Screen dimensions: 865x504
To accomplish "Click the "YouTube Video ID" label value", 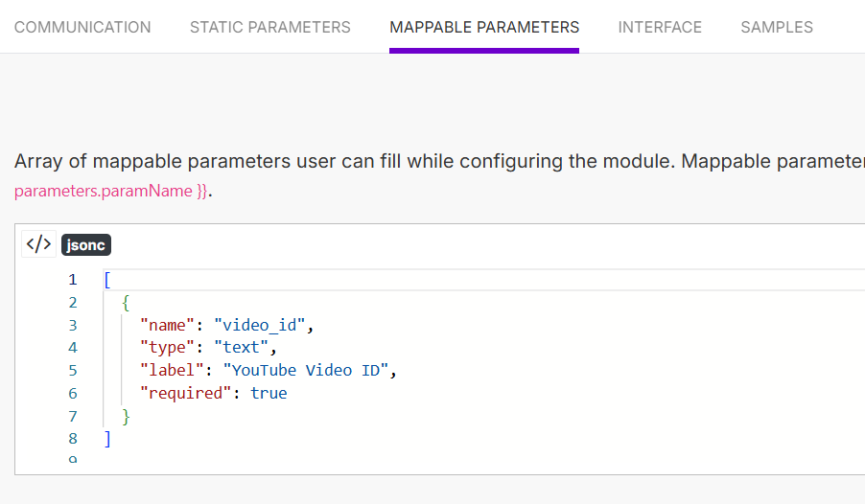I will (306, 371).
